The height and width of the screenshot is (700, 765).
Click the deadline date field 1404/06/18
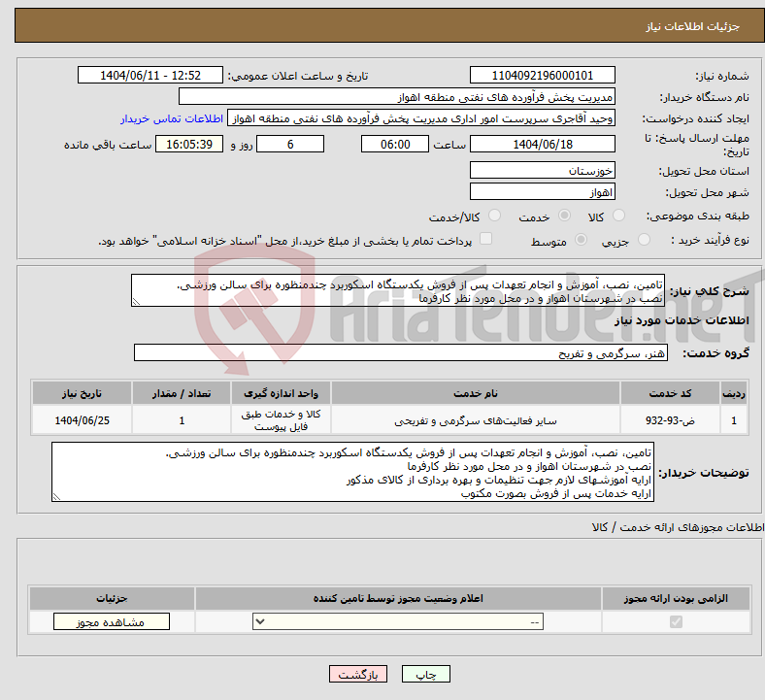(x=542, y=145)
